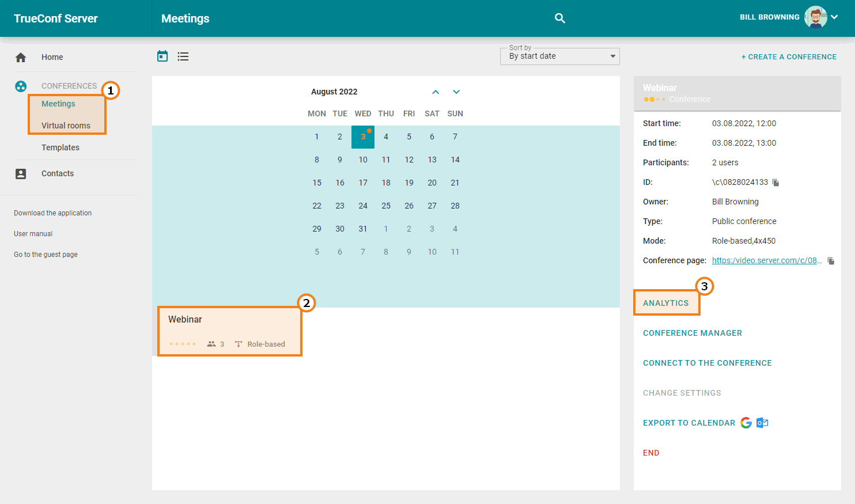Go to next month arrow
The image size is (855, 504).
click(x=456, y=92)
